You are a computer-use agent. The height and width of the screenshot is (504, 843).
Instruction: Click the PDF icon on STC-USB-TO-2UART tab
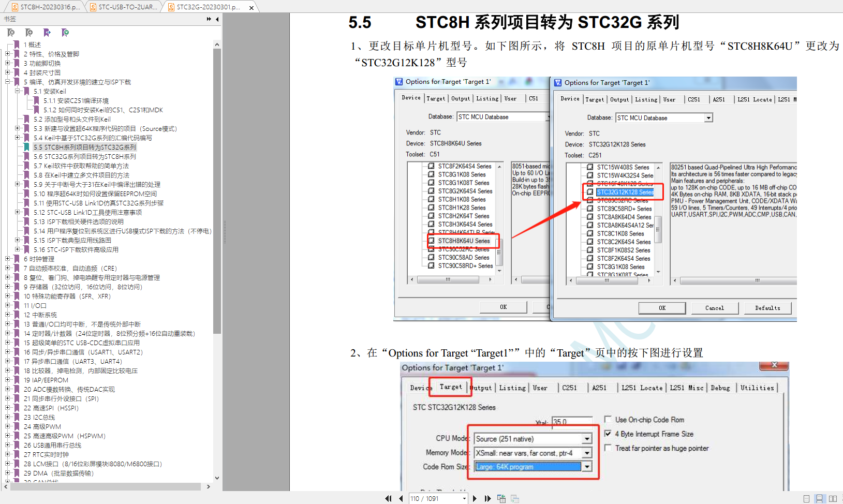pyautogui.click(x=93, y=7)
